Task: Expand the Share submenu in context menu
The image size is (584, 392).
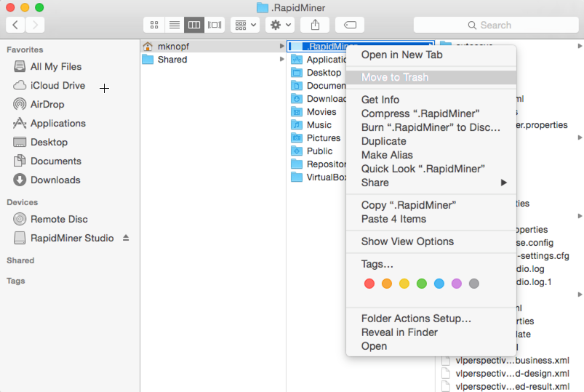Action: pyautogui.click(x=433, y=183)
